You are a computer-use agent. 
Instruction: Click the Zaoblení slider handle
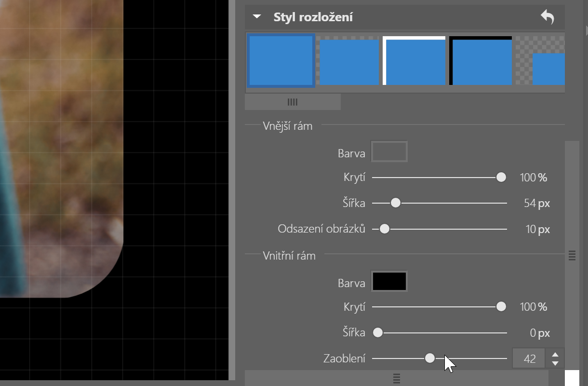(x=430, y=358)
